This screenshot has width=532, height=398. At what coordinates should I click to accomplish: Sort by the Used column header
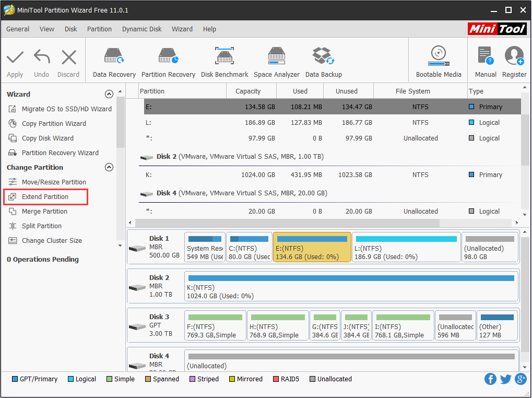pos(300,91)
